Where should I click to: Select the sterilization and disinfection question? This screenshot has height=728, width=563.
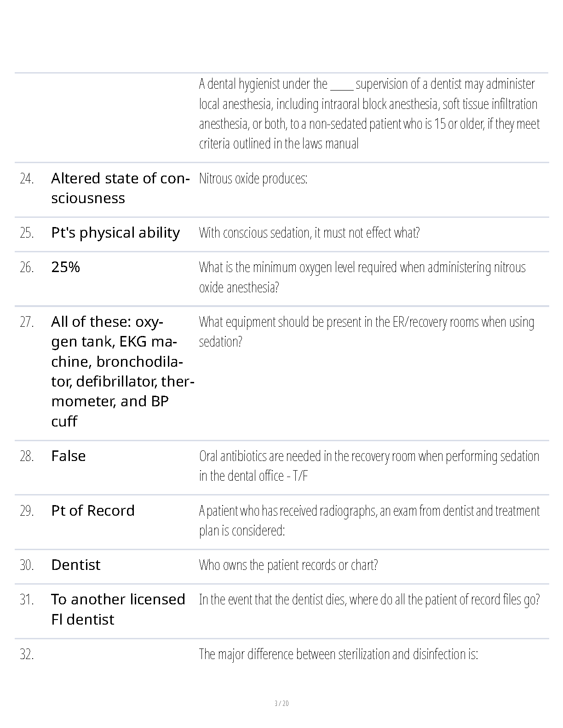(339, 654)
